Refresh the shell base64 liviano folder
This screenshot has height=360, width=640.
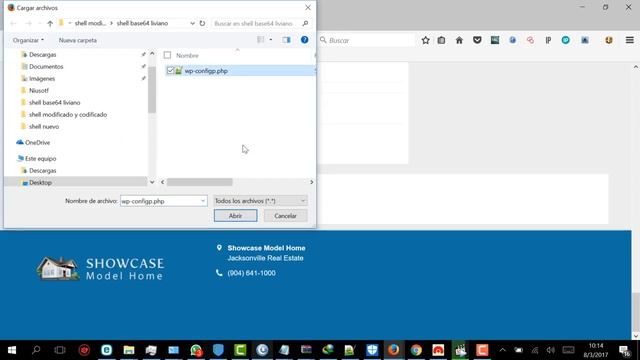click(202, 23)
